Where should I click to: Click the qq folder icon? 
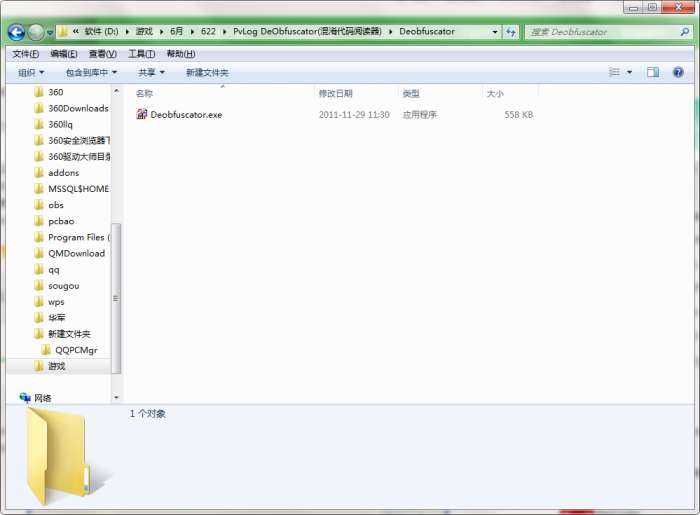[x=39, y=269]
